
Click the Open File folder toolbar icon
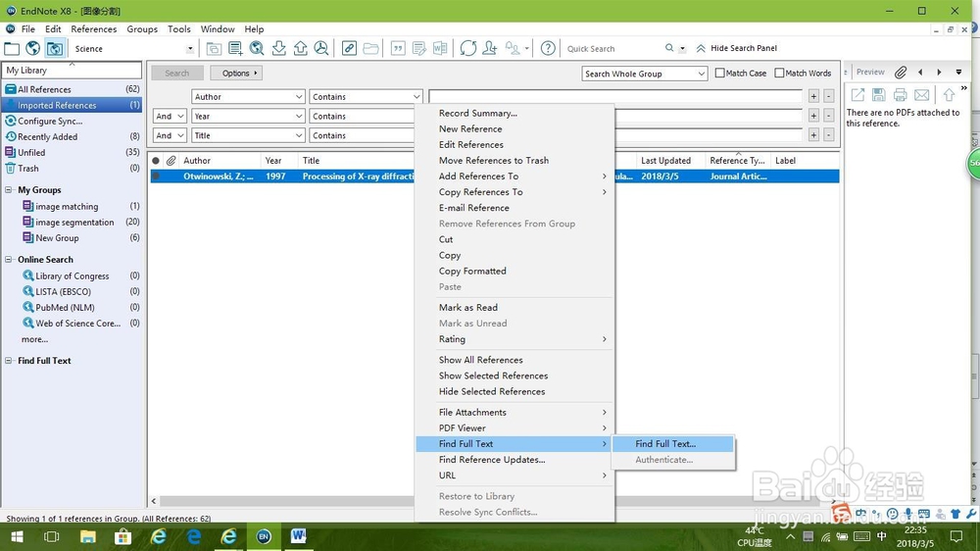tap(371, 48)
